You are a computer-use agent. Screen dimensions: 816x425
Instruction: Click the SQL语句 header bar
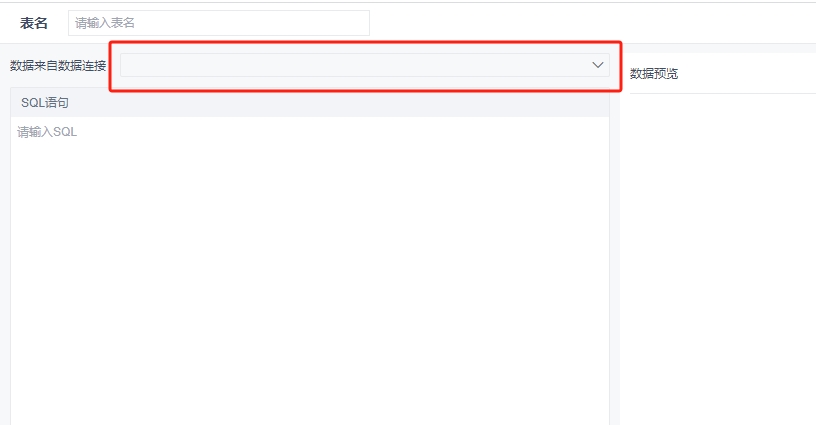(310, 102)
